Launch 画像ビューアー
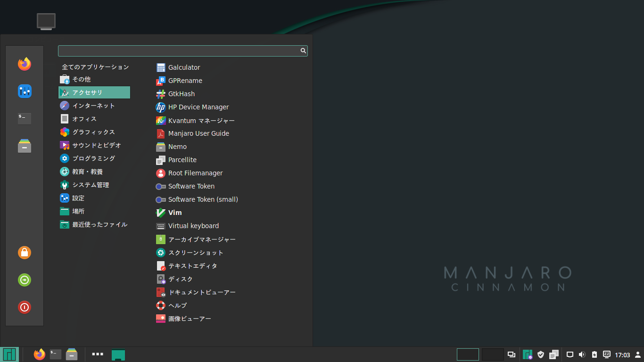 click(x=183, y=318)
